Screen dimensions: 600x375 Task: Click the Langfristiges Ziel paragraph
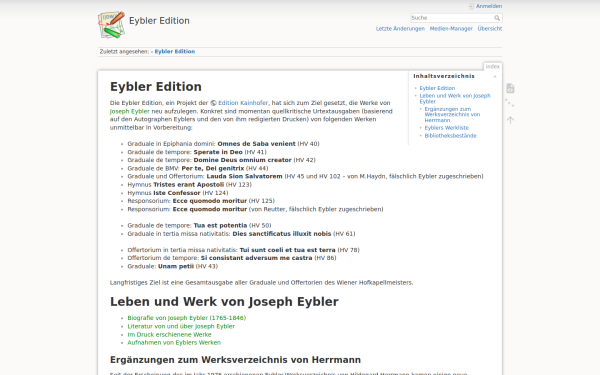point(261,283)
